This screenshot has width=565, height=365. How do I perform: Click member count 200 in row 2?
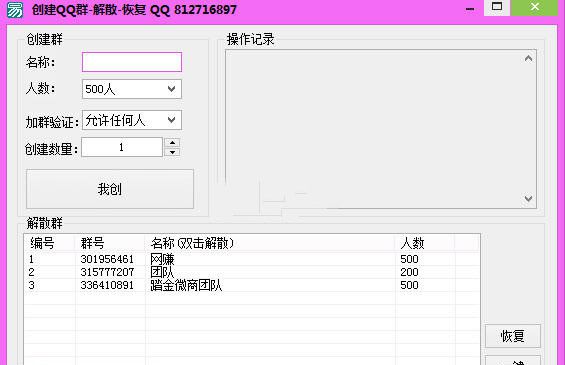coord(409,272)
